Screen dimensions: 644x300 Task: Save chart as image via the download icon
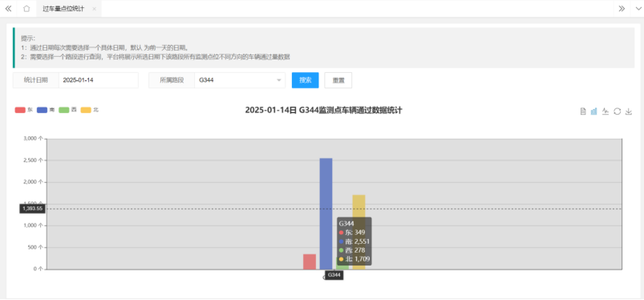point(629,111)
